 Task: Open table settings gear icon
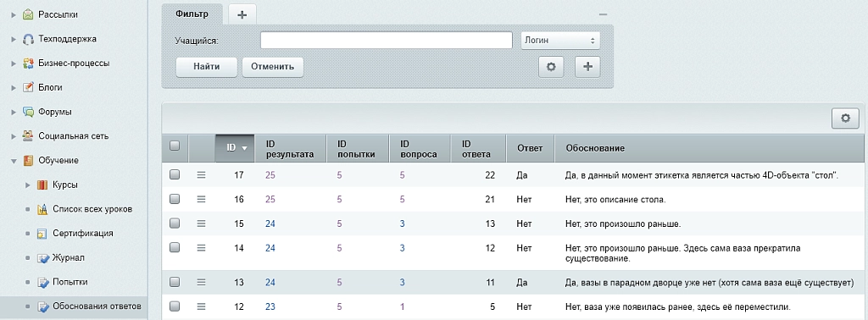coord(845,119)
